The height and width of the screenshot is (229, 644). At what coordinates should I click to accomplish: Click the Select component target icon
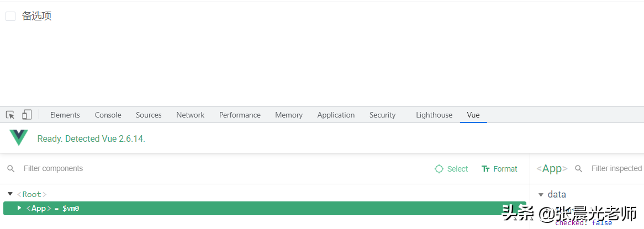pos(439,169)
